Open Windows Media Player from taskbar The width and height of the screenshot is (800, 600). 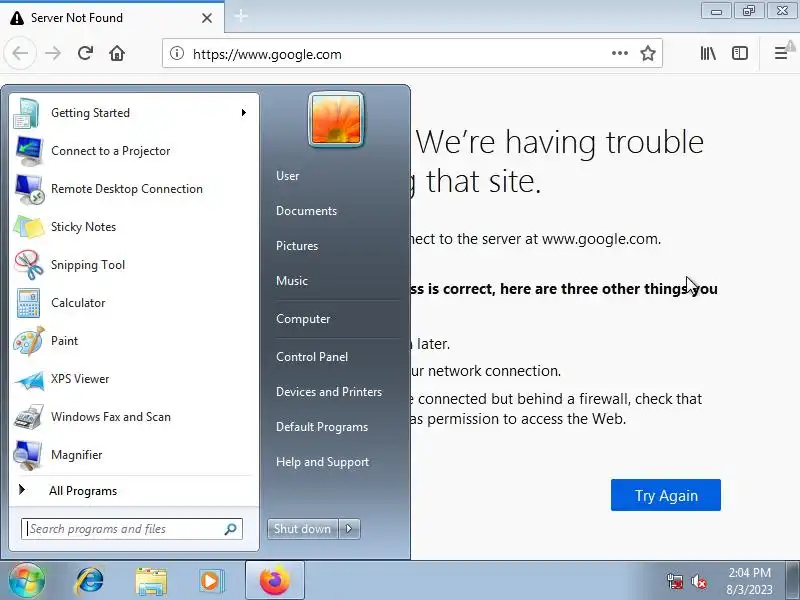point(211,581)
